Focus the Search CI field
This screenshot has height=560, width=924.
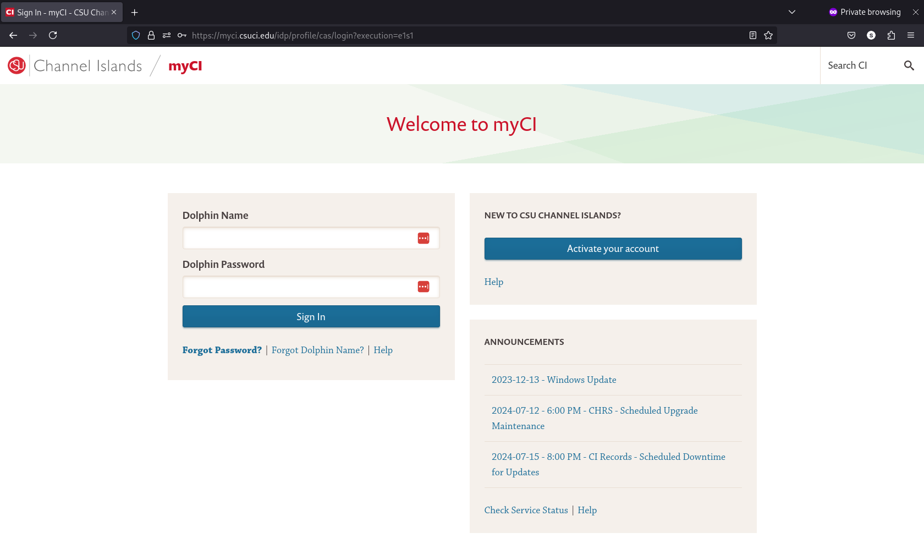pos(861,65)
